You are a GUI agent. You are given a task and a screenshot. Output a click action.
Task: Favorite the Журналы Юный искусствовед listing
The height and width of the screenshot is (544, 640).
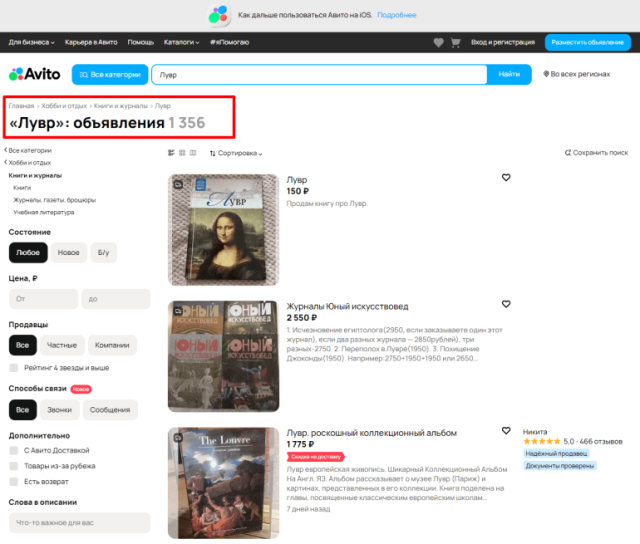tap(506, 304)
